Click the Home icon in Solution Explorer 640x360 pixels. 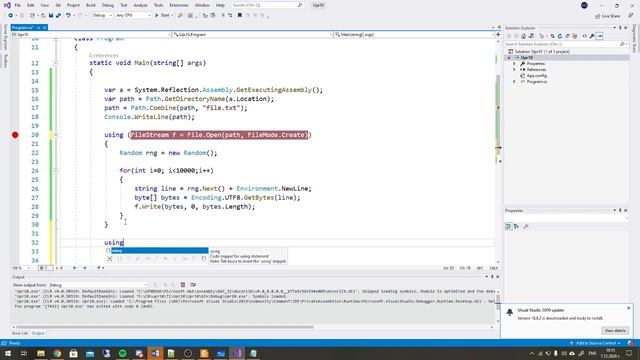point(524,36)
